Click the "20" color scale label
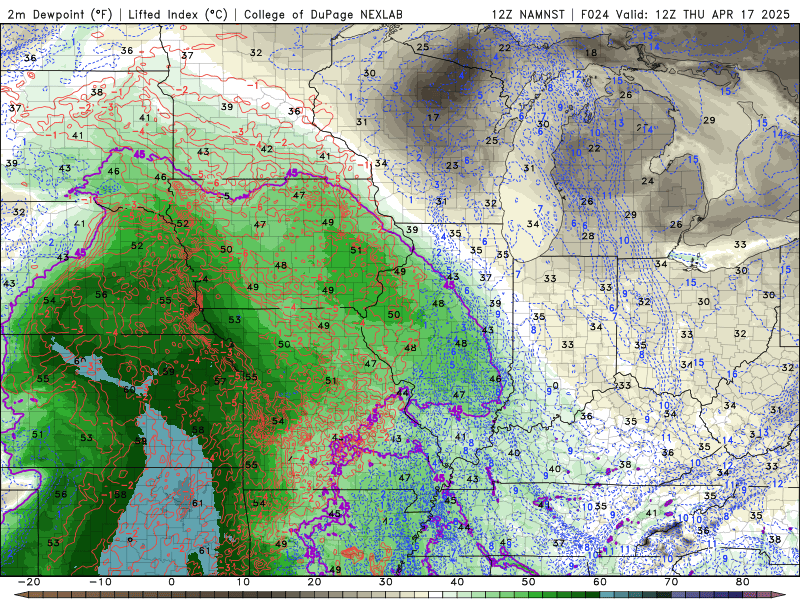This screenshot has height=600, width=800. pyautogui.click(x=314, y=582)
